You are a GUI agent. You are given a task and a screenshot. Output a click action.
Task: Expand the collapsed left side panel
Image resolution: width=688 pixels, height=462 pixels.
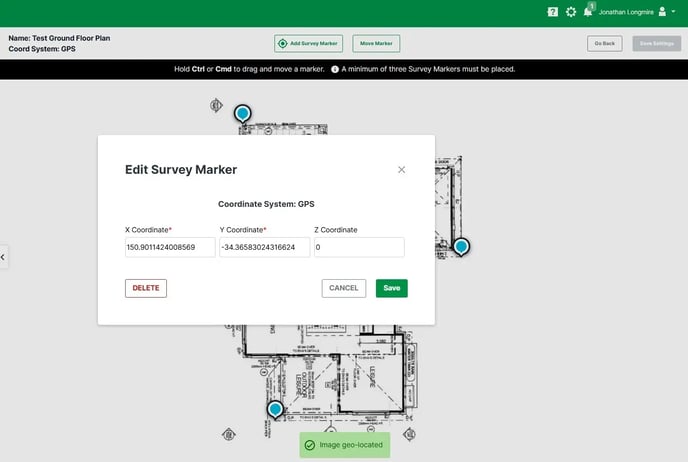(3, 257)
